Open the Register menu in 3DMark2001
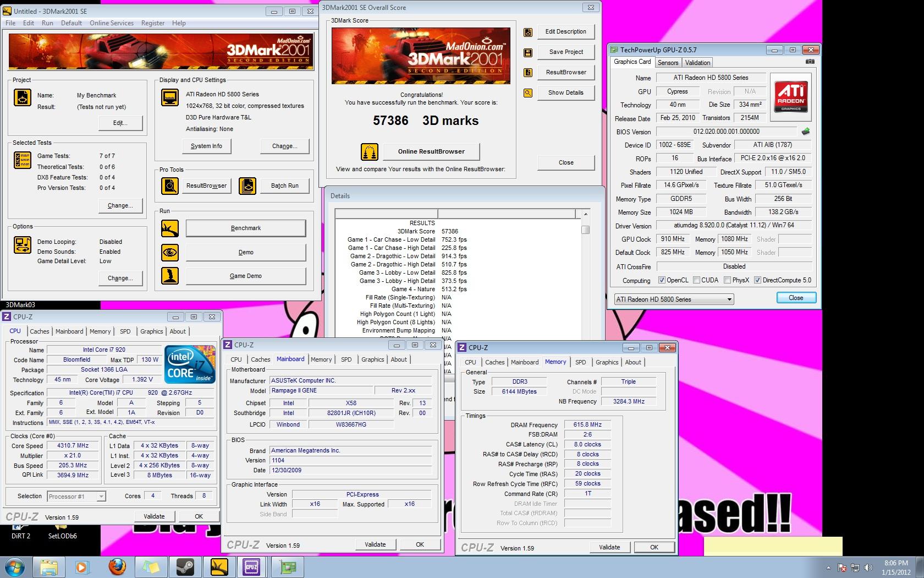924x578 pixels. tap(153, 23)
